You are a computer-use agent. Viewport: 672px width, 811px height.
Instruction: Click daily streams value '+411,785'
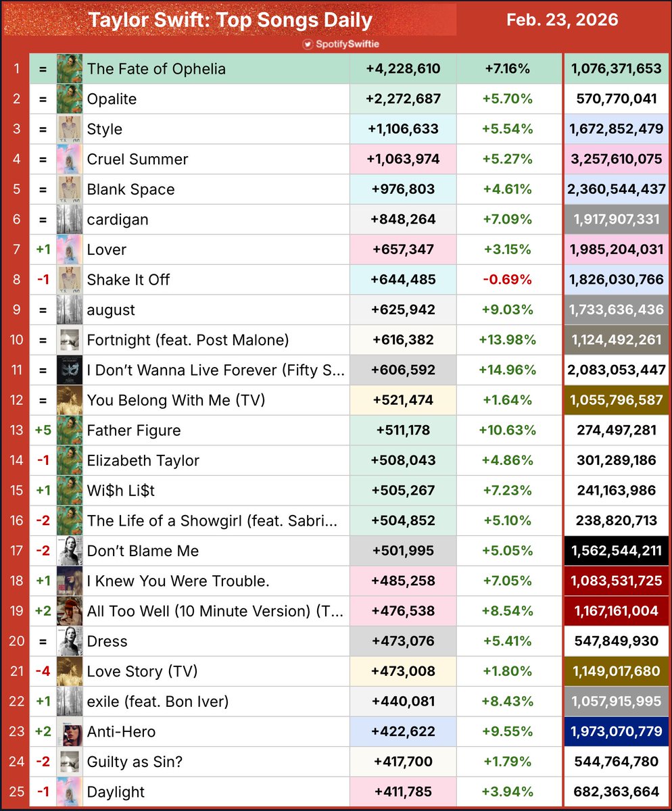click(403, 792)
